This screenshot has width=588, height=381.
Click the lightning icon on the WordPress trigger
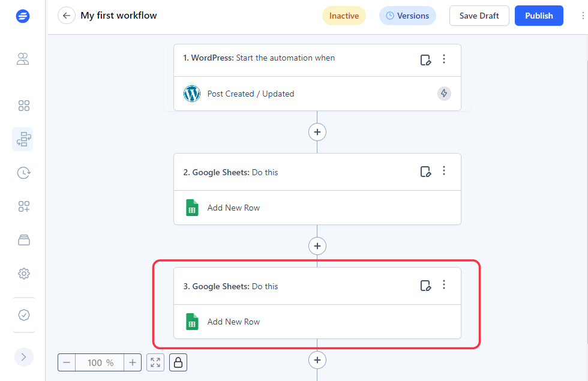click(444, 94)
